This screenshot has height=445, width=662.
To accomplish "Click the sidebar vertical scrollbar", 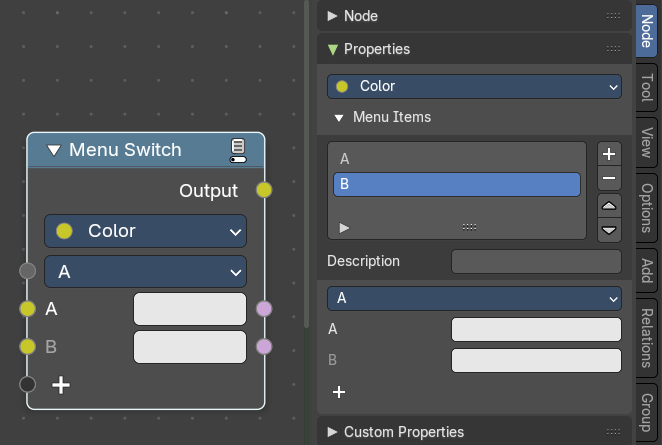I will point(307,165).
